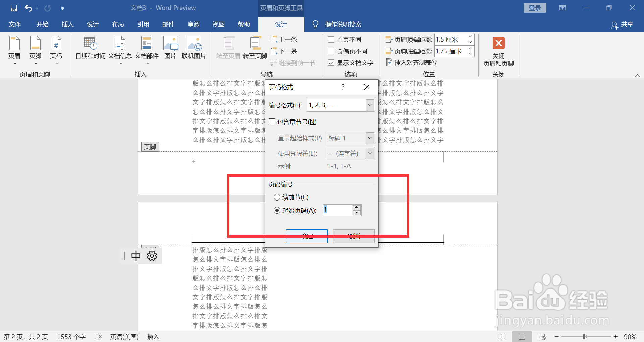Close the 页码格式 dialog
This screenshot has width=644, height=342.
[x=367, y=87]
